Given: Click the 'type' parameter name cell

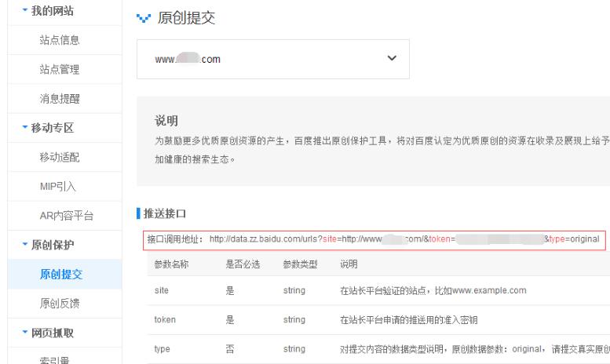Looking at the screenshot, I should coord(162,349).
